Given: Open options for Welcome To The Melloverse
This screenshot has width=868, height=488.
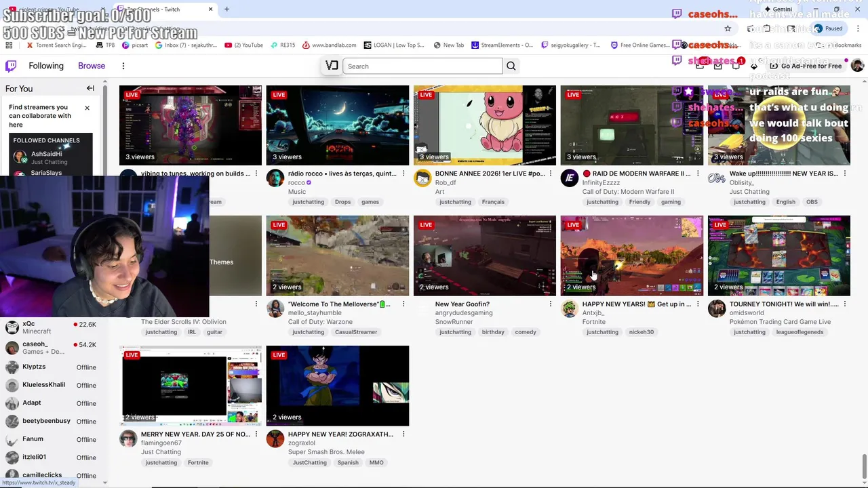Looking at the screenshot, I should [x=403, y=304].
